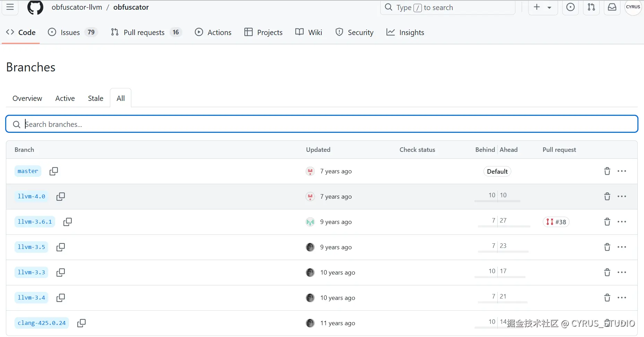
Task: Copy the llvm-3.6.1 branch name
Action: click(x=68, y=222)
